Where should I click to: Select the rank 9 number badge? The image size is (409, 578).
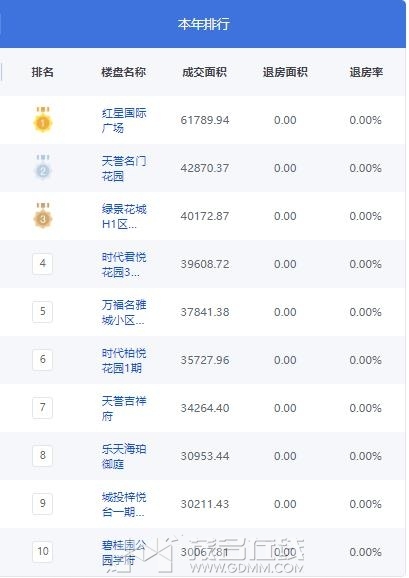pyautogui.click(x=43, y=504)
